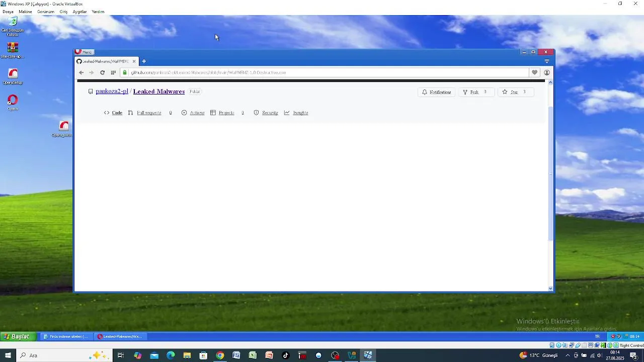Star the repository
The height and width of the screenshot is (362, 644).
515,92
